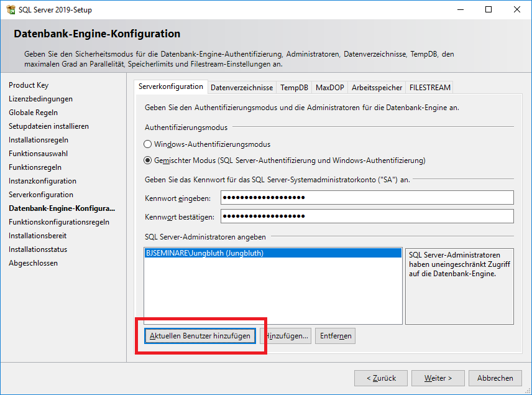Click the Entfernen button
This screenshot has height=395, width=532.
click(x=335, y=335)
